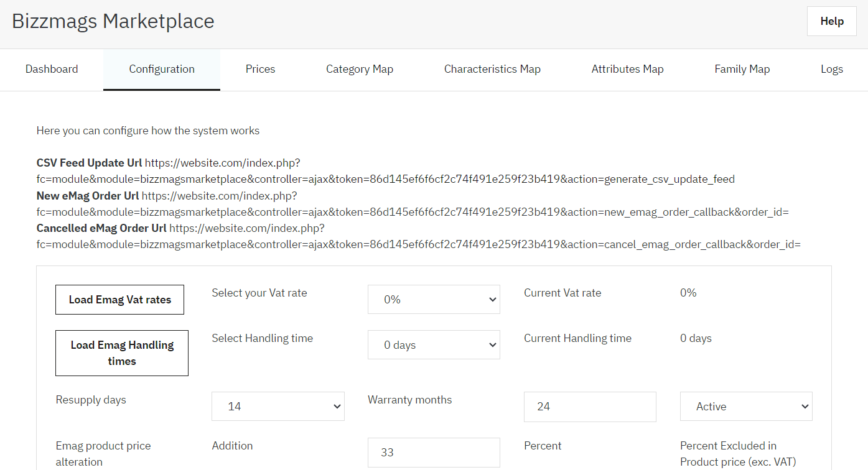The width and height of the screenshot is (868, 470).
Task: Click the Cancelled eMag Order Url label
Action: click(x=101, y=228)
